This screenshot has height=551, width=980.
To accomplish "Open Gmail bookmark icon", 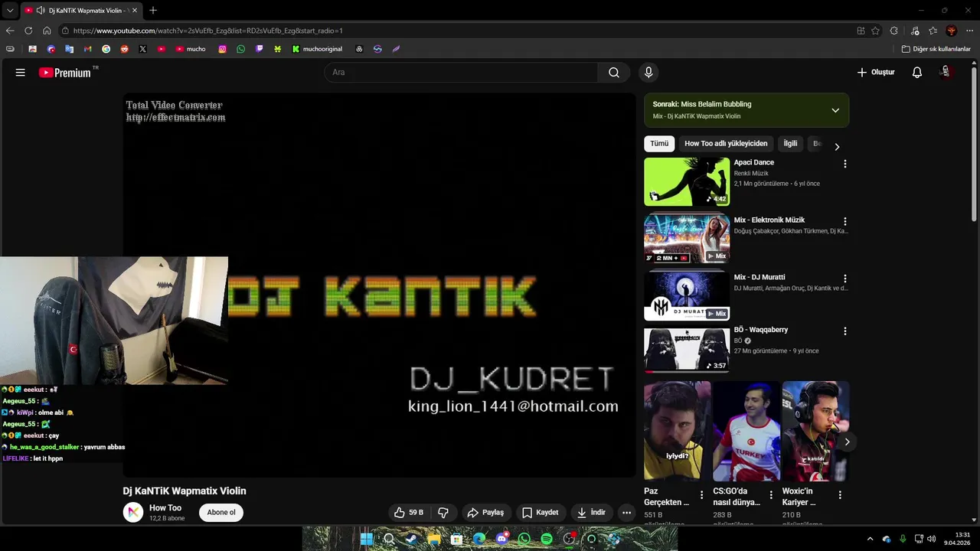I will [x=87, y=49].
